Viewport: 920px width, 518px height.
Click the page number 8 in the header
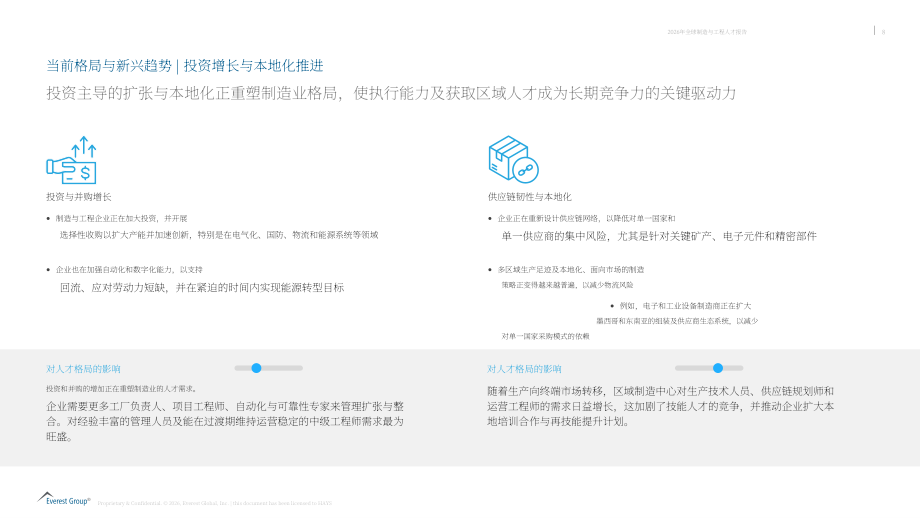tap(884, 32)
